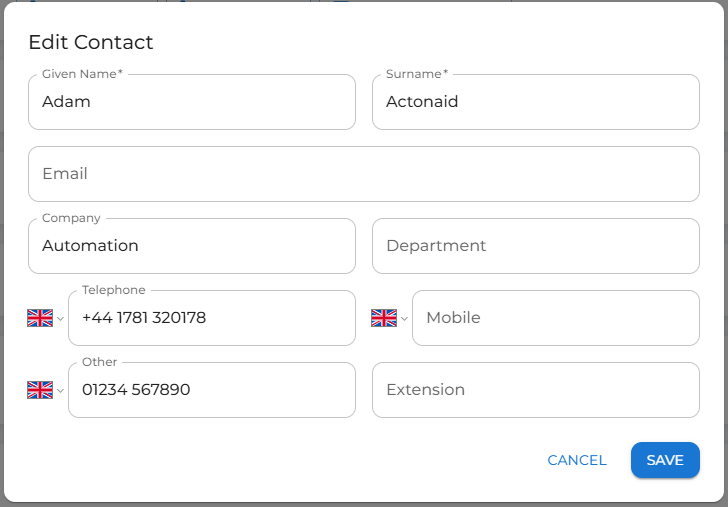Click the empty Email field

(364, 174)
